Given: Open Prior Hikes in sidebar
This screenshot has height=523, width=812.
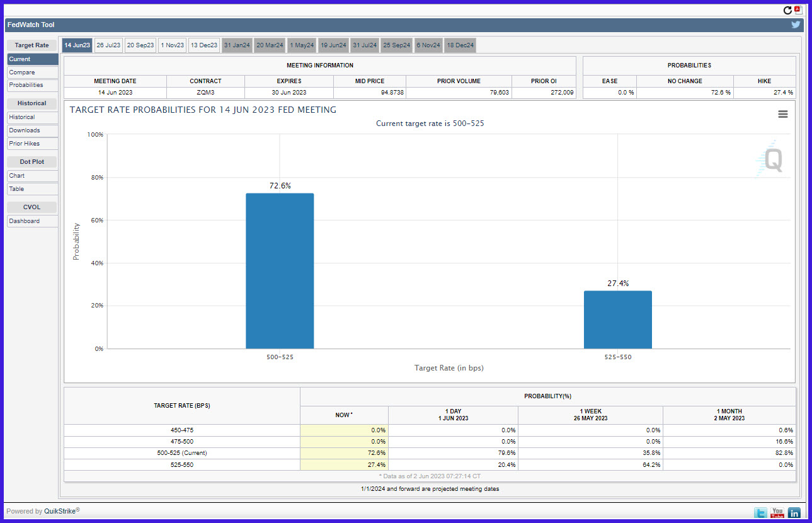Looking at the screenshot, I should (33, 144).
